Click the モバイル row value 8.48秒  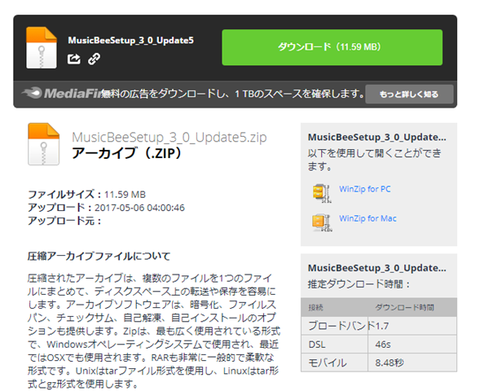tap(389, 362)
